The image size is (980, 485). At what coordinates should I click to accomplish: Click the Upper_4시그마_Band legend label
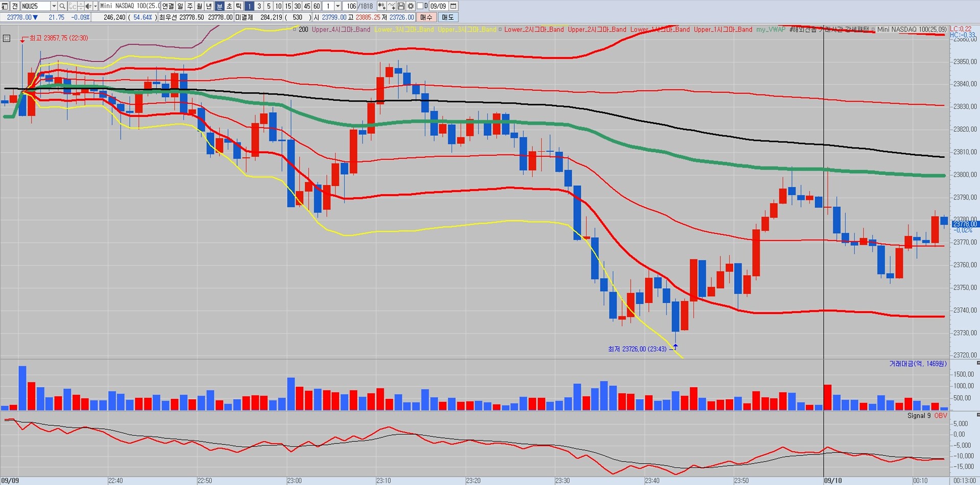pyautogui.click(x=341, y=30)
